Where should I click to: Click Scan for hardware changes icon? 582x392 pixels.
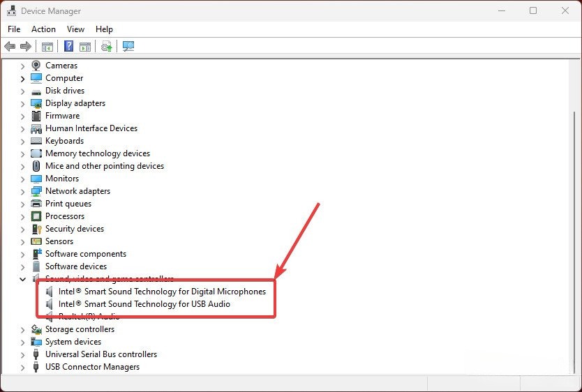(x=128, y=47)
